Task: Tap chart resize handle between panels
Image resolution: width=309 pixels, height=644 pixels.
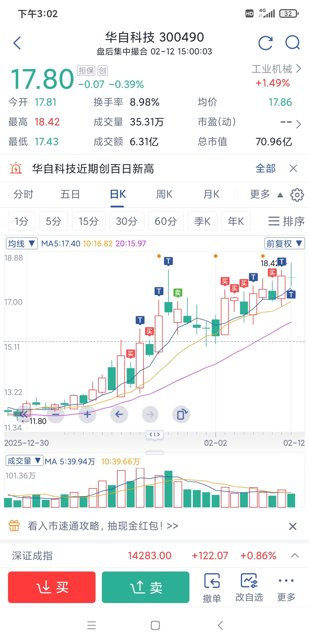Action: point(154,453)
